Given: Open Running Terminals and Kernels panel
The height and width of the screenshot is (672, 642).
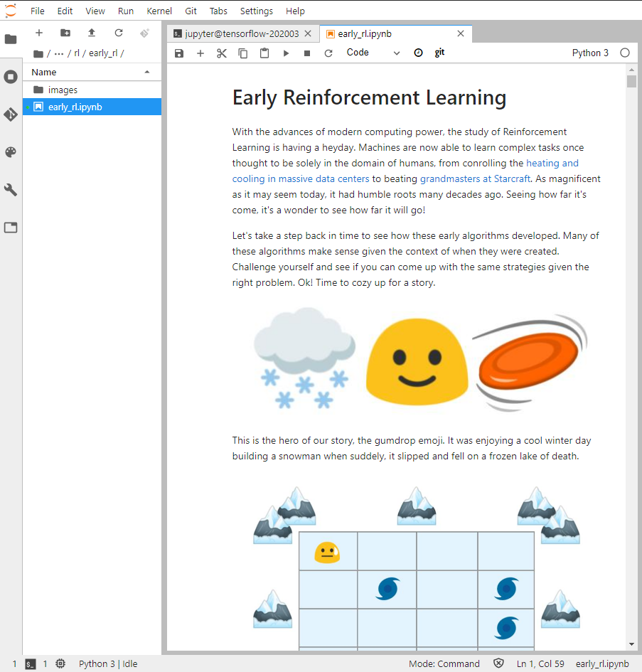Looking at the screenshot, I should (x=11, y=77).
